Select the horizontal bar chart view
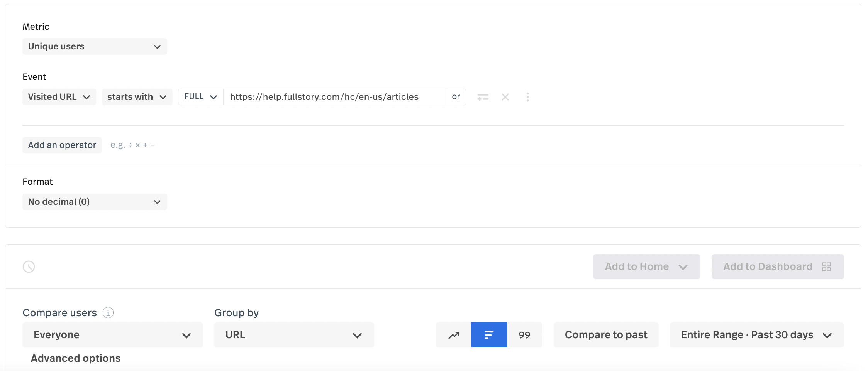Image resolution: width=868 pixels, height=371 pixels. click(489, 335)
